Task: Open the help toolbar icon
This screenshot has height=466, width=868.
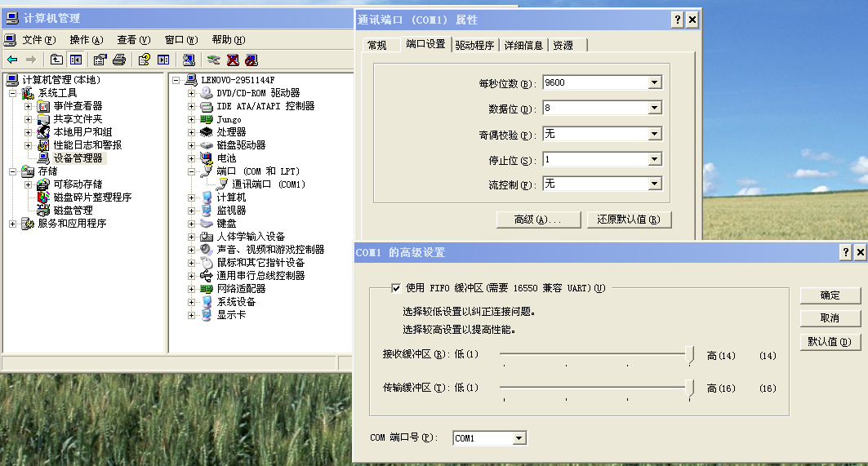Action: (x=144, y=60)
